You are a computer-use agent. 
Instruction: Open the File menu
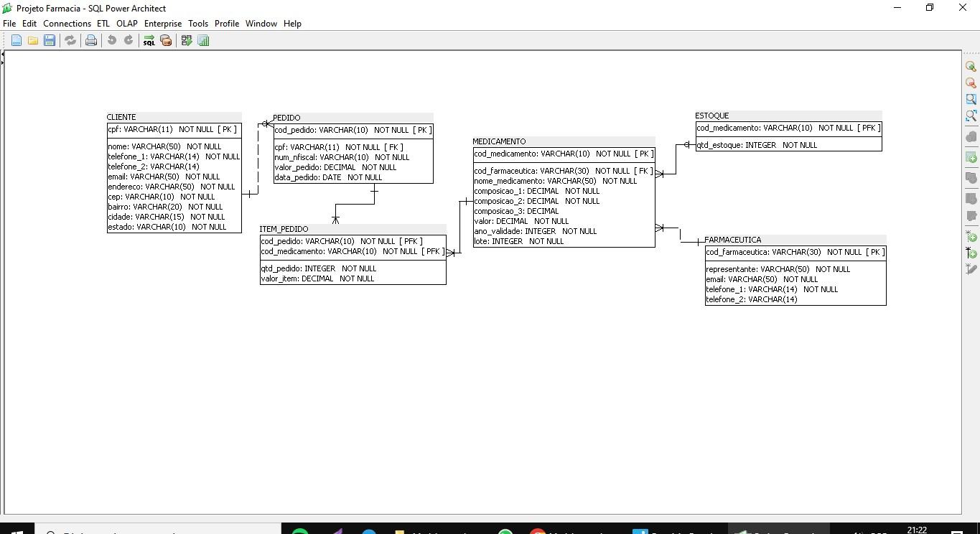point(9,24)
